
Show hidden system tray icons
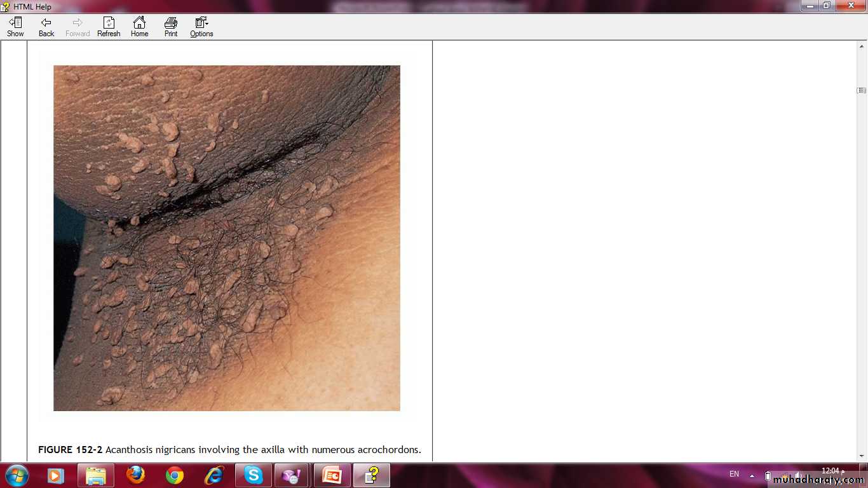752,475
